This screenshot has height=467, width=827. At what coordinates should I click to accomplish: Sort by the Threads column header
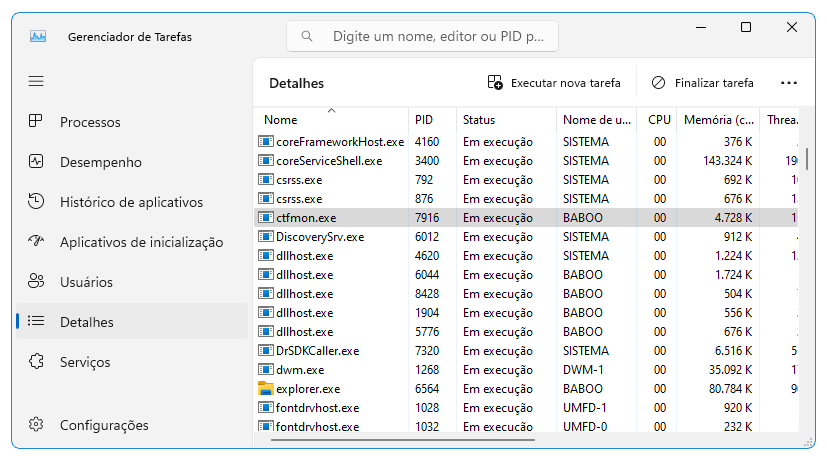point(780,120)
